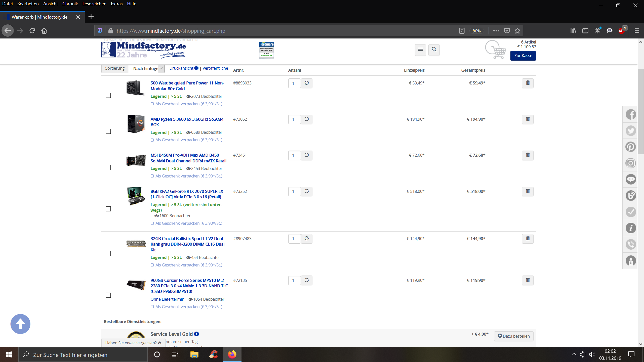Expand "Haben Sie etwas vergessen?" panel
The width and height of the screenshot is (644, 362).
(133, 343)
